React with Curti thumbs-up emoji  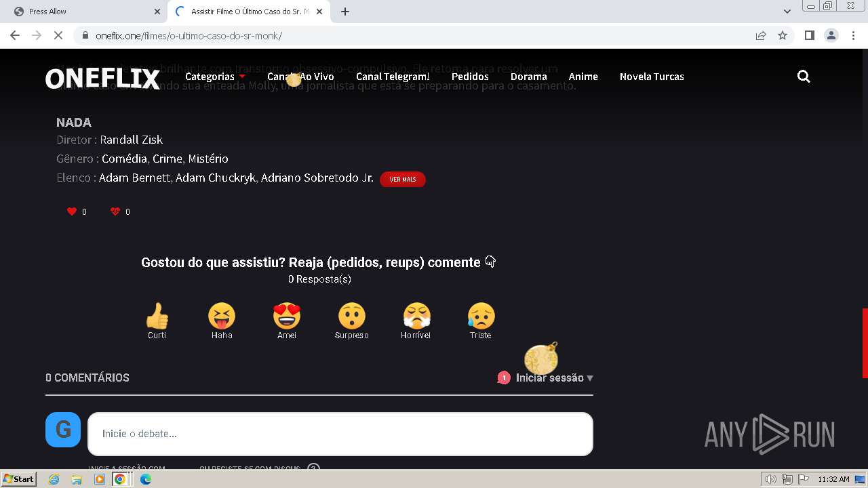click(x=157, y=316)
